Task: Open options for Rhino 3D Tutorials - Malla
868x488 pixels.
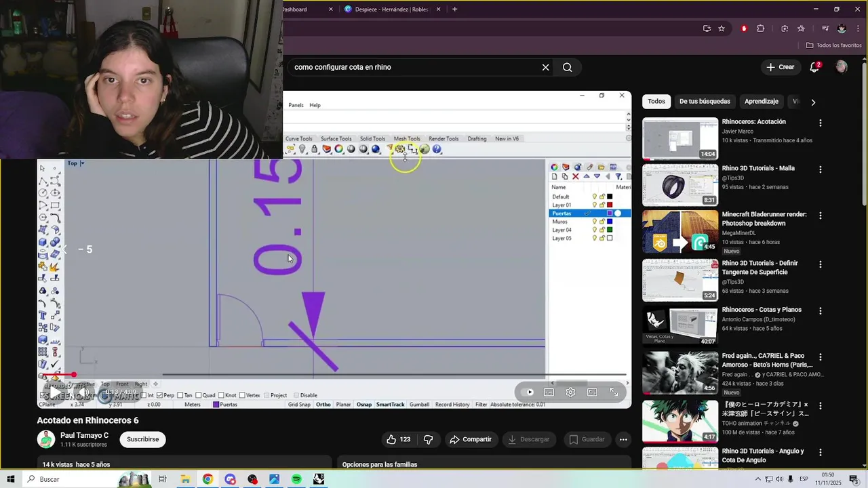Action: pyautogui.click(x=821, y=169)
